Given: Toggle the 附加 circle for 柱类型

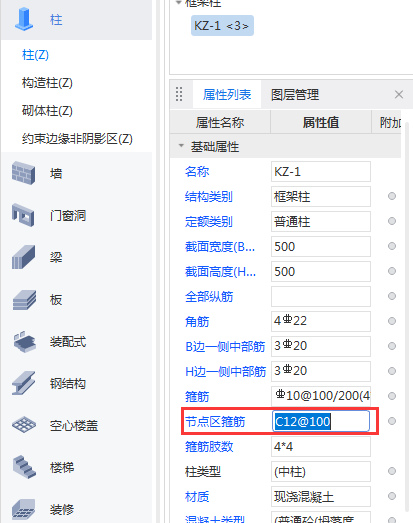Looking at the screenshot, I should [x=392, y=471].
